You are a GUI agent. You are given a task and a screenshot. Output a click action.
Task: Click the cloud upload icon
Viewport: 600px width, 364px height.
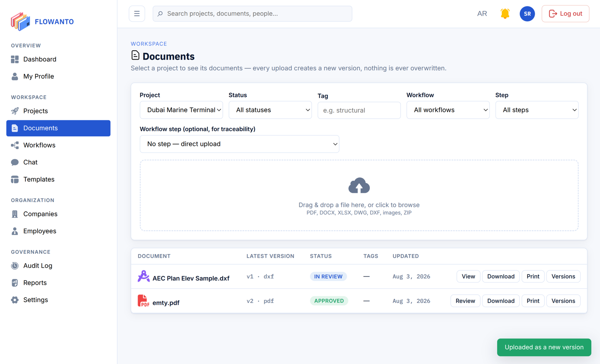pyautogui.click(x=359, y=186)
